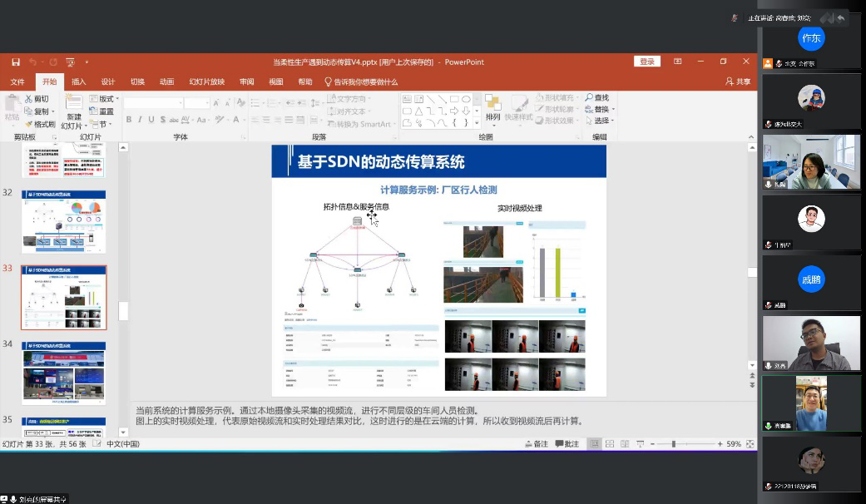Click the Redo icon in quick access toolbar

[53, 62]
